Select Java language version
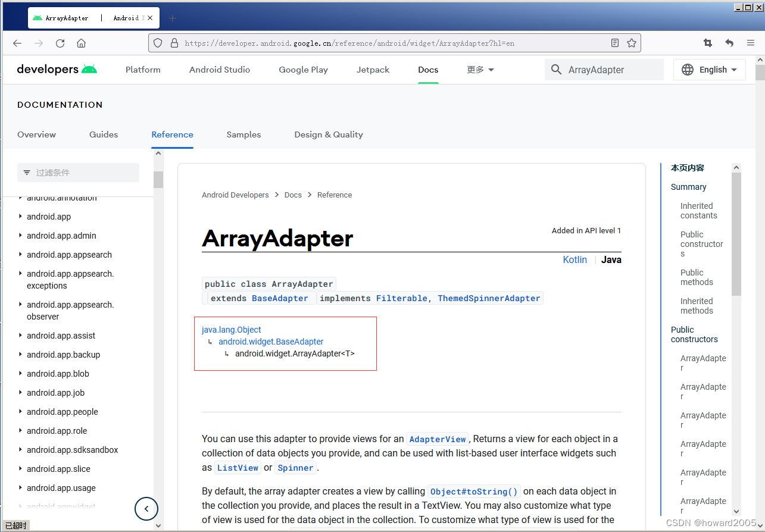The width and height of the screenshot is (765, 532). (611, 259)
